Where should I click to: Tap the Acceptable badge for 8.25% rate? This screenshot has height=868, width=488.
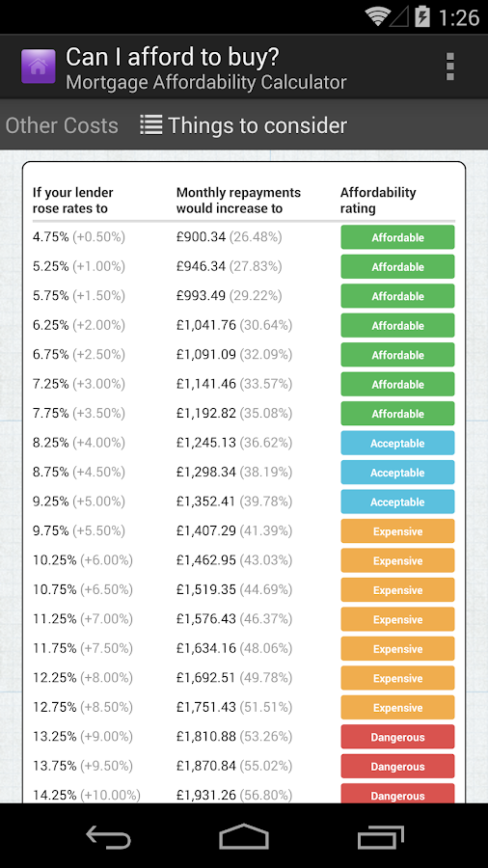pyautogui.click(x=397, y=443)
